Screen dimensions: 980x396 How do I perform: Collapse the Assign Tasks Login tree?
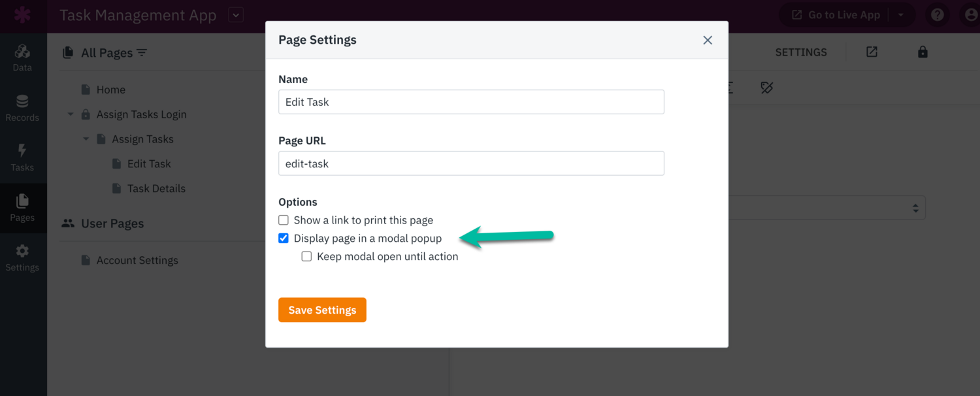pos(71,114)
